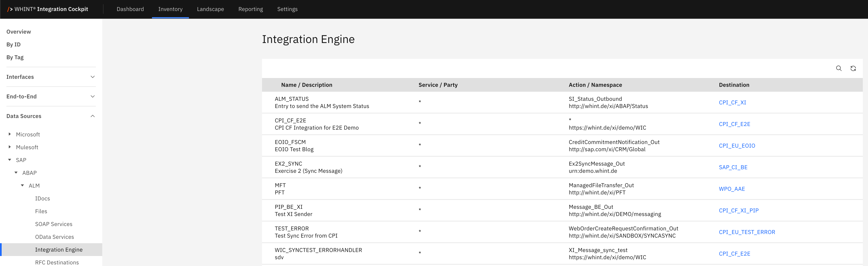Image resolution: width=868 pixels, height=266 pixels.
Task: Click the XI_Message_sync_test action text
Action: tap(598, 250)
